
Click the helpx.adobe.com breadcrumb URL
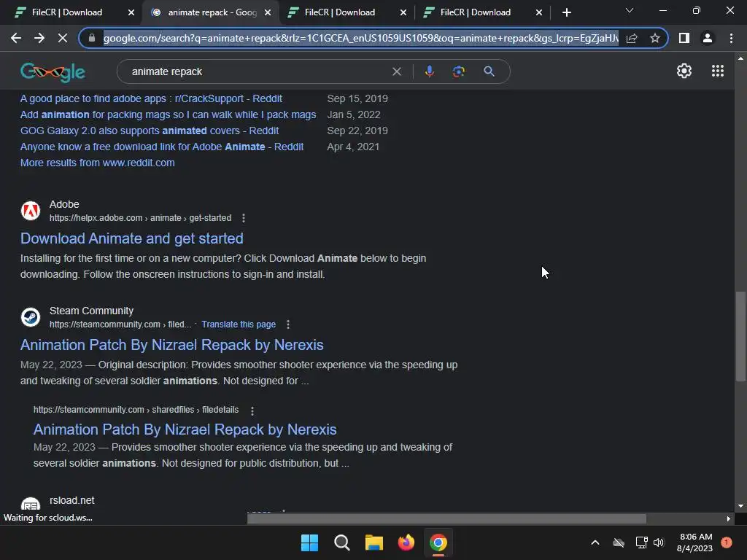coord(140,218)
